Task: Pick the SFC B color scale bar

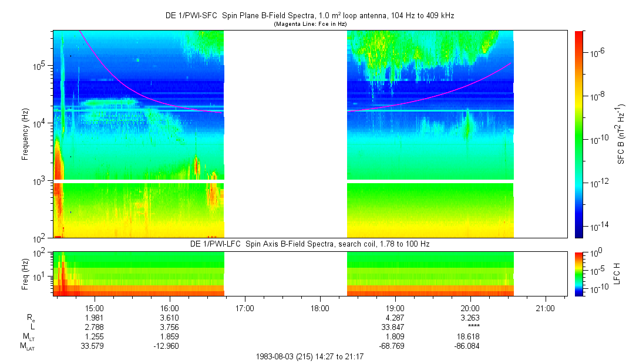Action: tap(578, 134)
